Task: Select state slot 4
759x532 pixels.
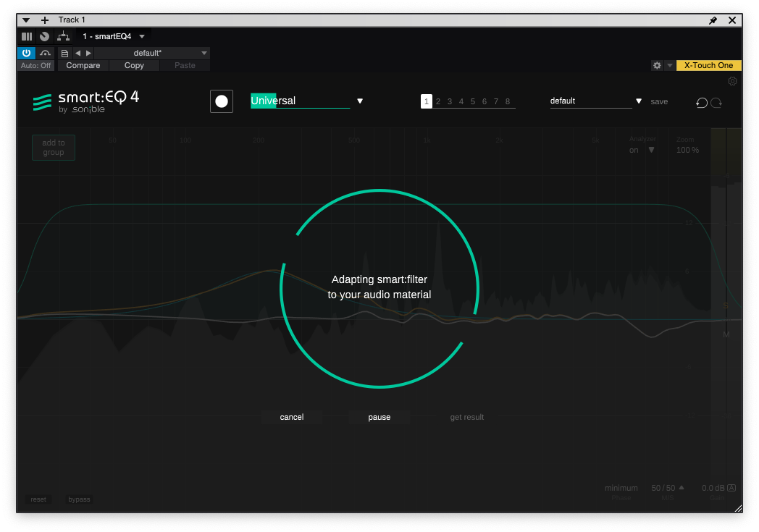Action: coord(461,101)
